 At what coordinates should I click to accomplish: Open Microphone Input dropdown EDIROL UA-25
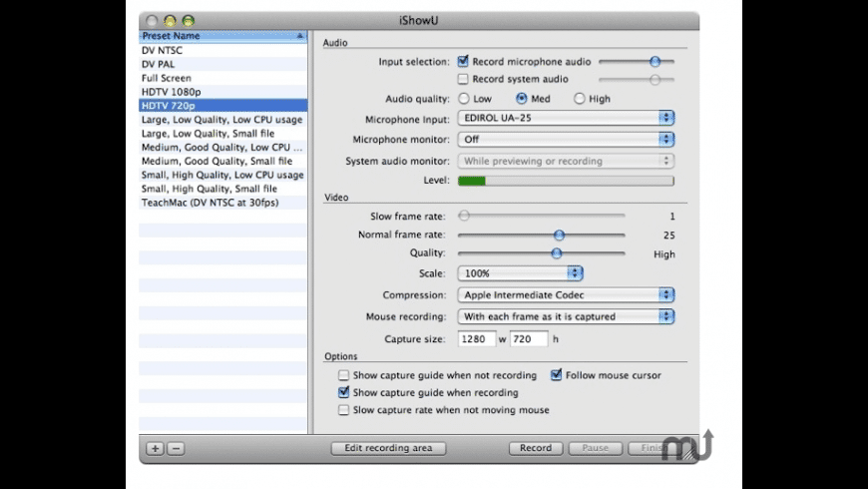[566, 118]
